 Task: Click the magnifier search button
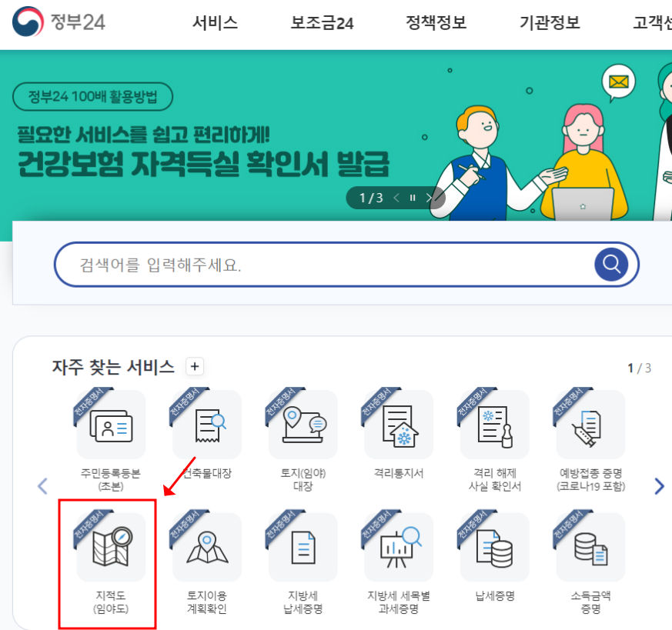[x=611, y=265]
